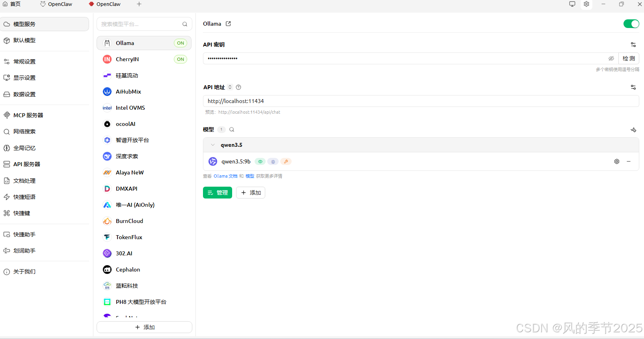Toggle the Ollama provider enable switch
The height and width of the screenshot is (339, 644).
click(x=631, y=24)
